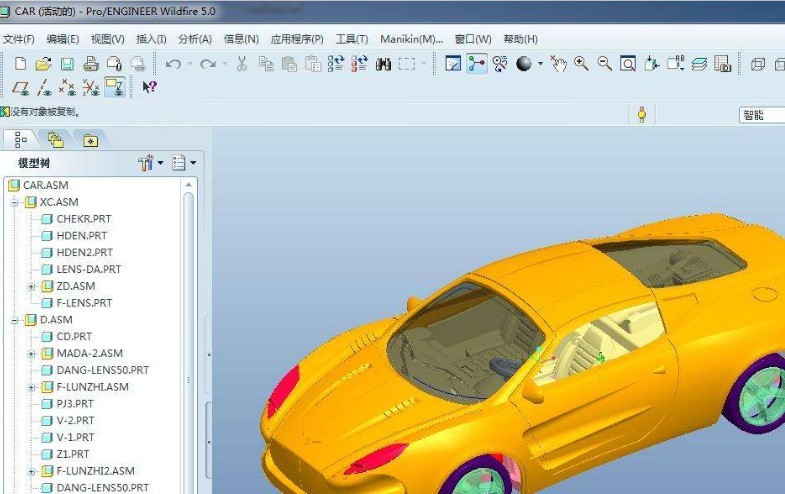Click the binoculars Find icon
The width and height of the screenshot is (785, 494).
click(x=384, y=64)
